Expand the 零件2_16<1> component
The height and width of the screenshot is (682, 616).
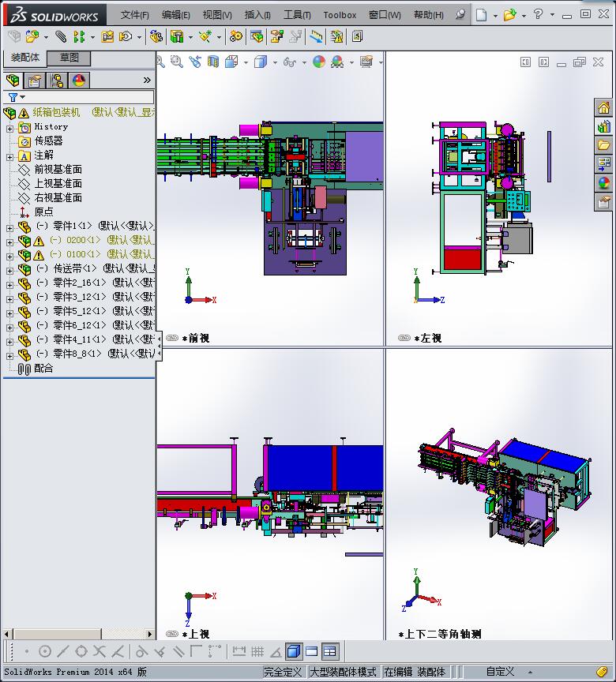[x=9, y=285]
